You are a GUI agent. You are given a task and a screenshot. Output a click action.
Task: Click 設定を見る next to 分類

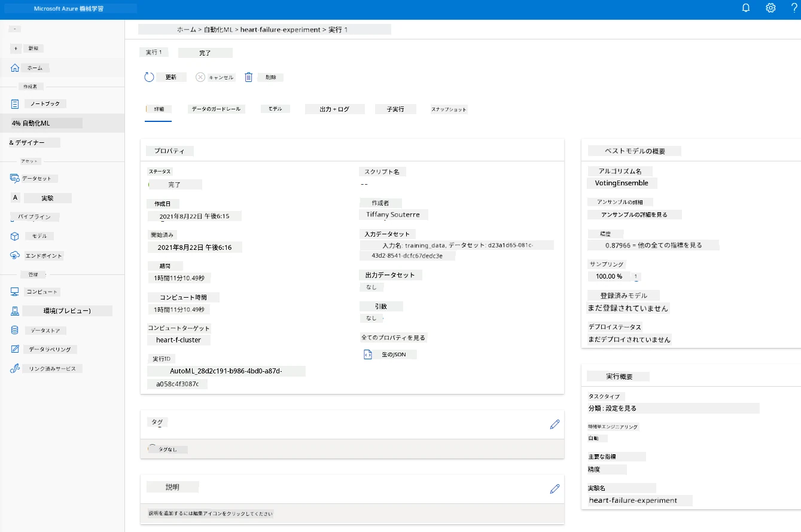click(x=622, y=408)
